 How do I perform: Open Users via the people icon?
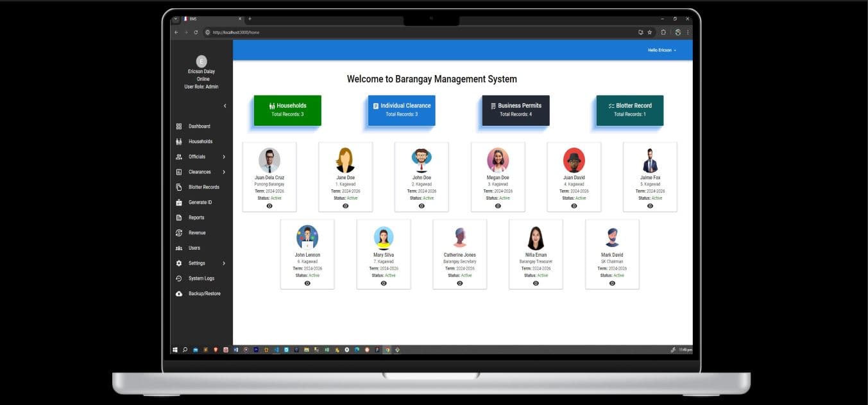pyautogui.click(x=179, y=248)
